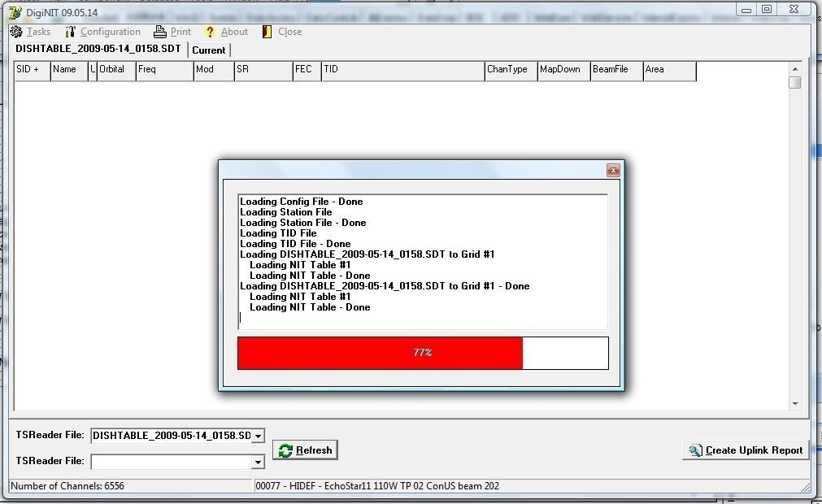This screenshot has width=822, height=504.
Task: Expand the first TSReader File dropdown
Action: [x=258, y=436]
